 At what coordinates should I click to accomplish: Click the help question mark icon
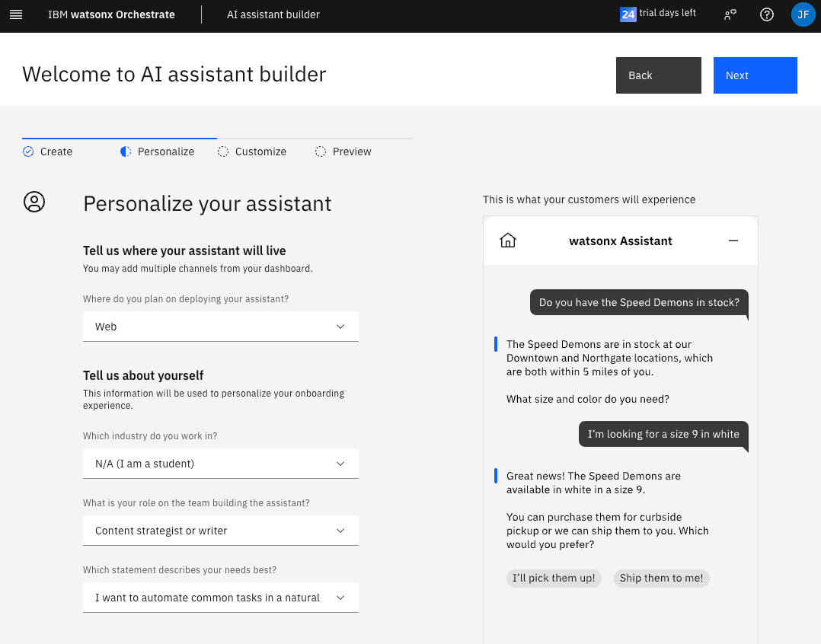coord(767,14)
